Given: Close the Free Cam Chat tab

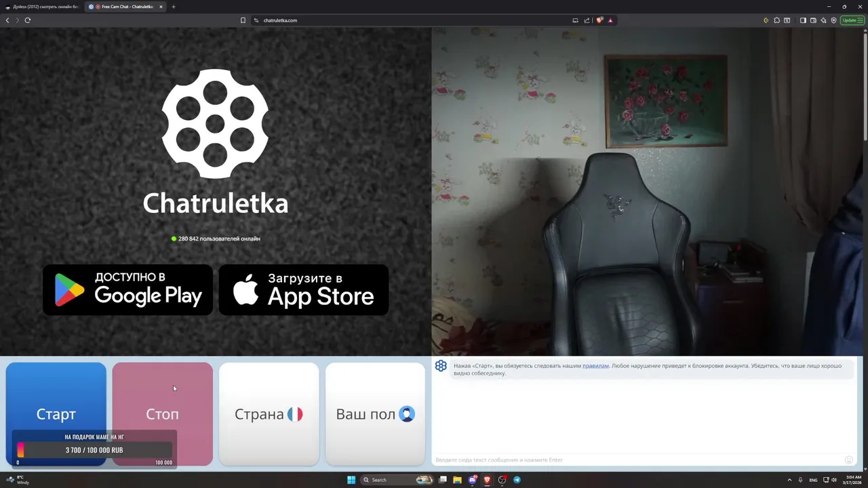Looking at the screenshot, I should click(161, 7).
